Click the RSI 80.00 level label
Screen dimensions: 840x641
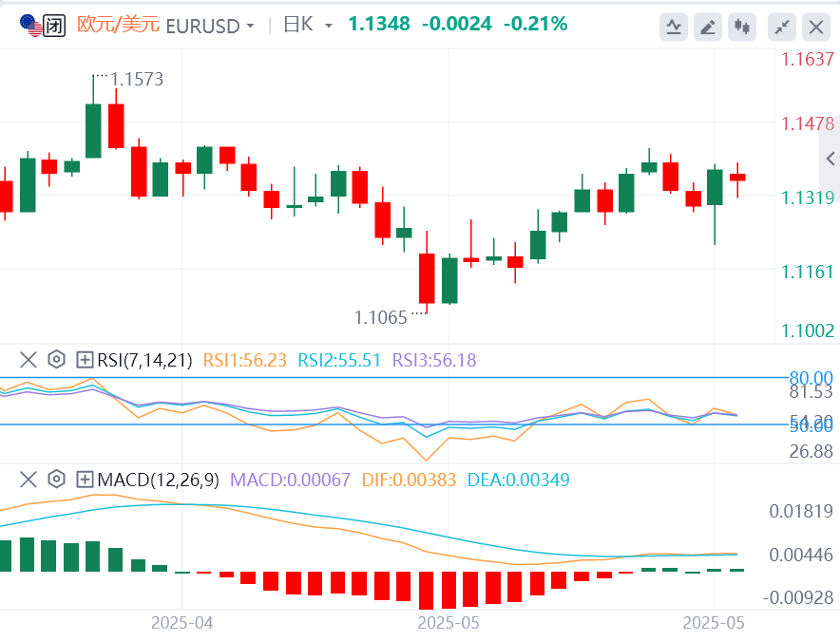tap(811, 377)
